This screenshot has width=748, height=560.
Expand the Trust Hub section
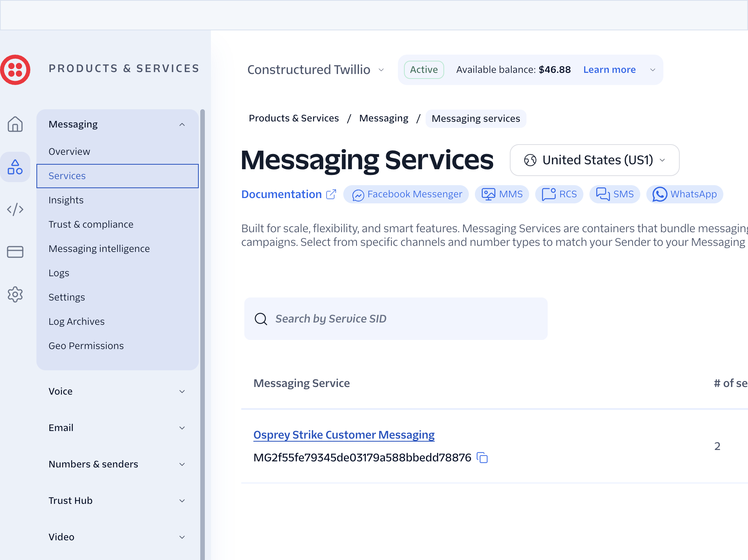pos(182,500)
